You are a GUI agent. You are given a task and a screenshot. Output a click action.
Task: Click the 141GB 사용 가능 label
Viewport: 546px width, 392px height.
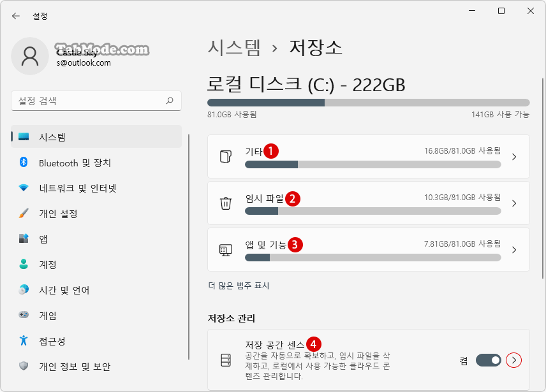click(500, 115)
